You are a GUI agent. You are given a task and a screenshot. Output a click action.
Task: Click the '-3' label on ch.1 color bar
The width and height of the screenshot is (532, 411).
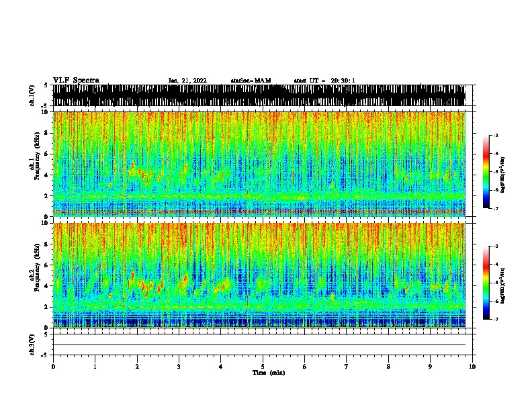pyautogui.click(x=495, y=135)
